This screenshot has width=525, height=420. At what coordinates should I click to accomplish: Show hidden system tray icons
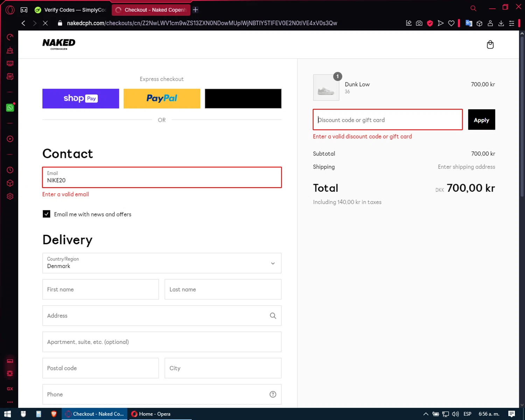[426, 414]
